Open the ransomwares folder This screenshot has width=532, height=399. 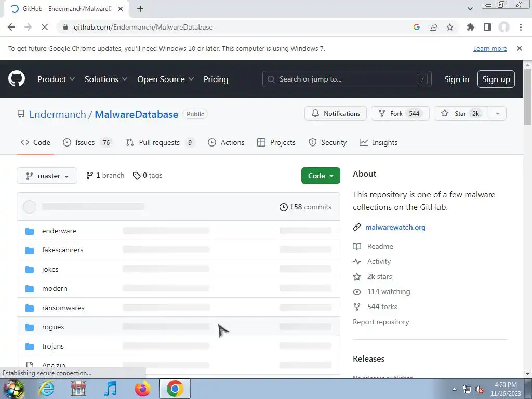coord(63,308)
